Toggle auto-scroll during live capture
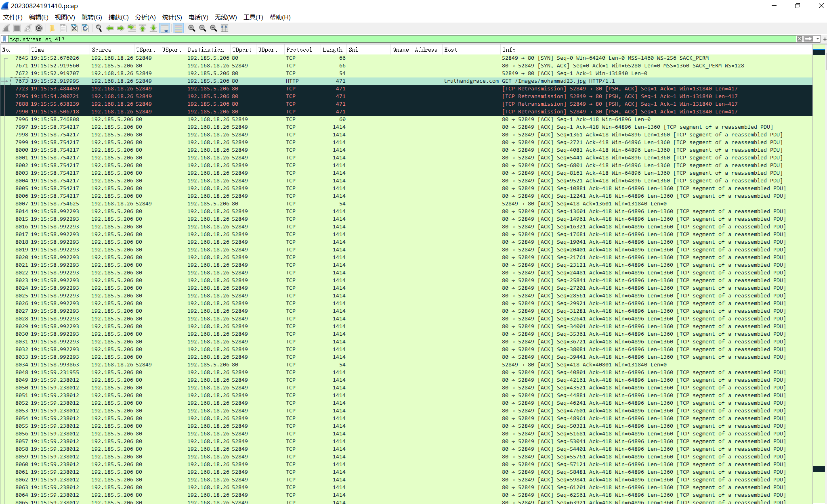 [x=165, y=28]
